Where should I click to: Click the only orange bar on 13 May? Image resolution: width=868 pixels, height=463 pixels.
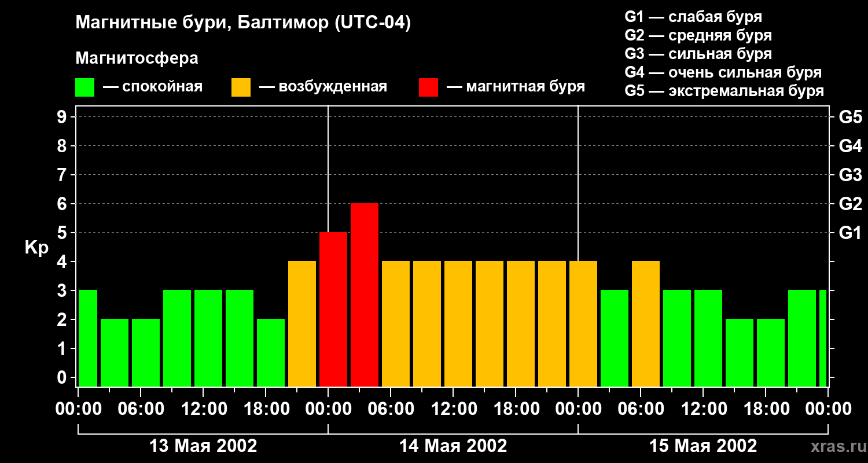[302, 324]
